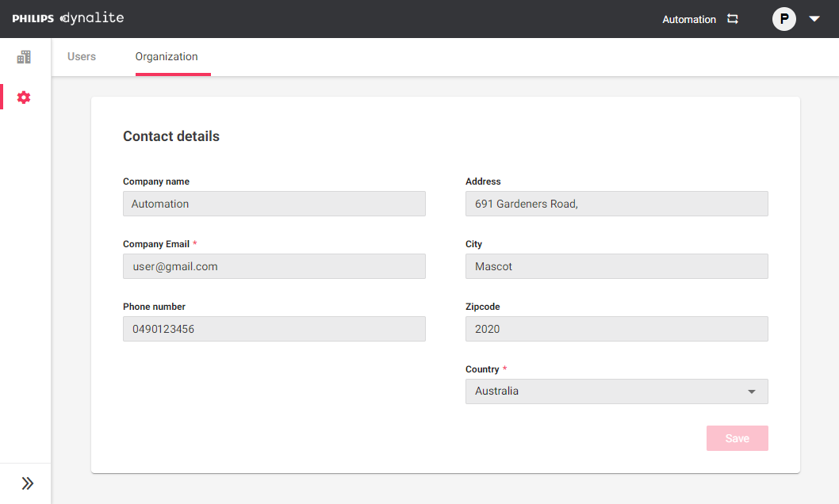Click the Company name field
This screenshot has width=839, height=504.
[x=274, y=204]
